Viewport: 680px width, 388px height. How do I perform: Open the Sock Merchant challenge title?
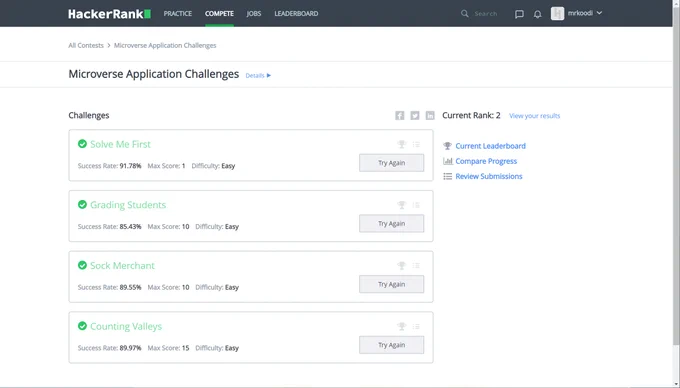[x=122, y=266]
